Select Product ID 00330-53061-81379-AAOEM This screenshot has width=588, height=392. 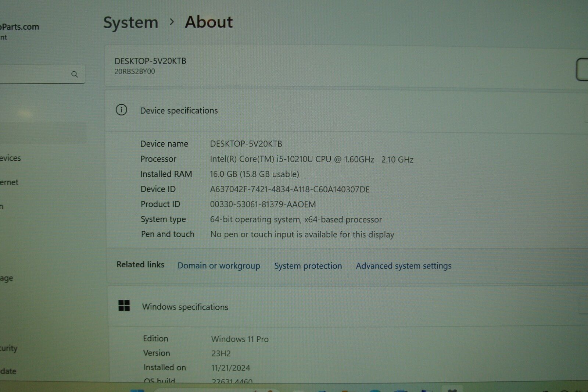(263, 204)
